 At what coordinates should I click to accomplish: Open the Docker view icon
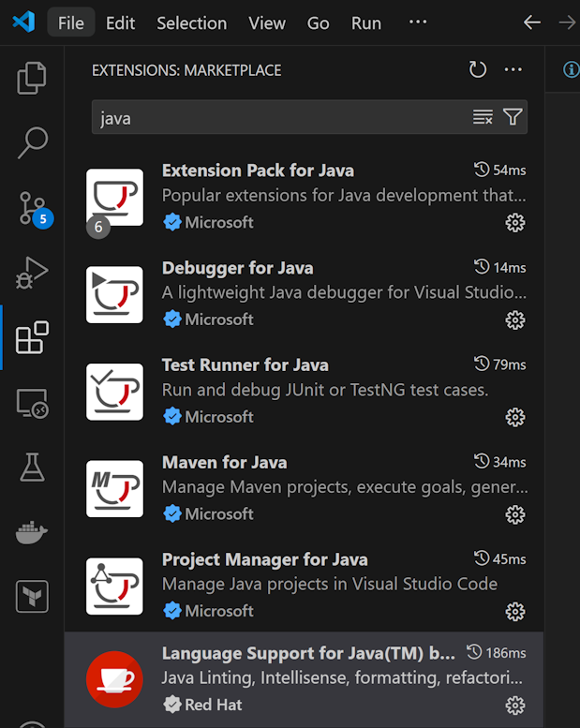pos(32,532)
